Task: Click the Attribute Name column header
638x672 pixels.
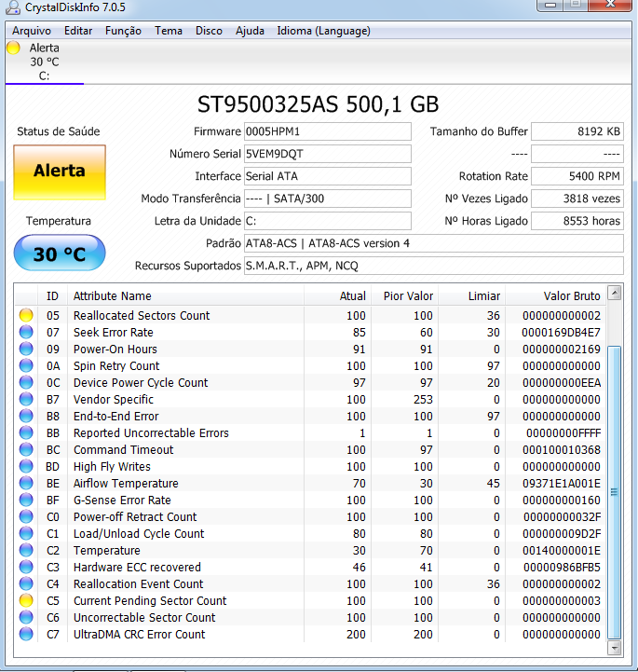Action: pyautogui.click(x=185, y=295)
